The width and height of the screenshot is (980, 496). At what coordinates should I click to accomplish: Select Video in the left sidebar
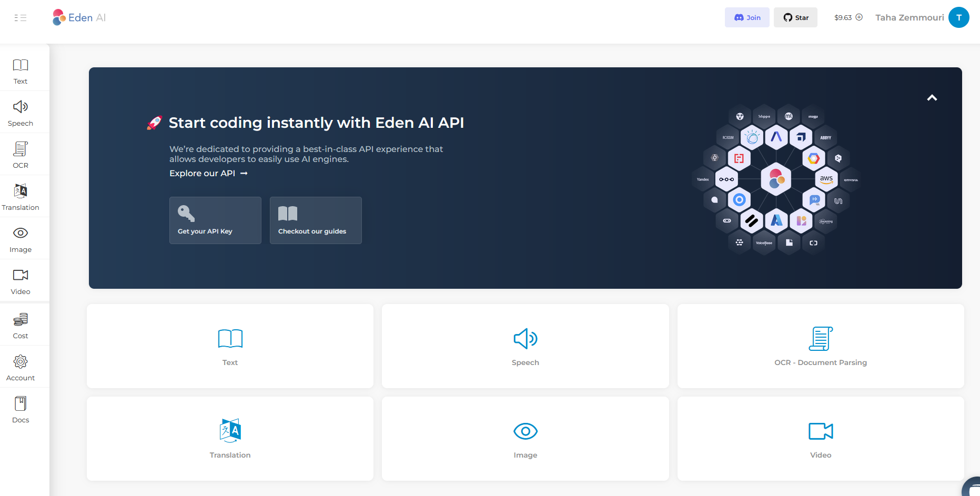21,281
